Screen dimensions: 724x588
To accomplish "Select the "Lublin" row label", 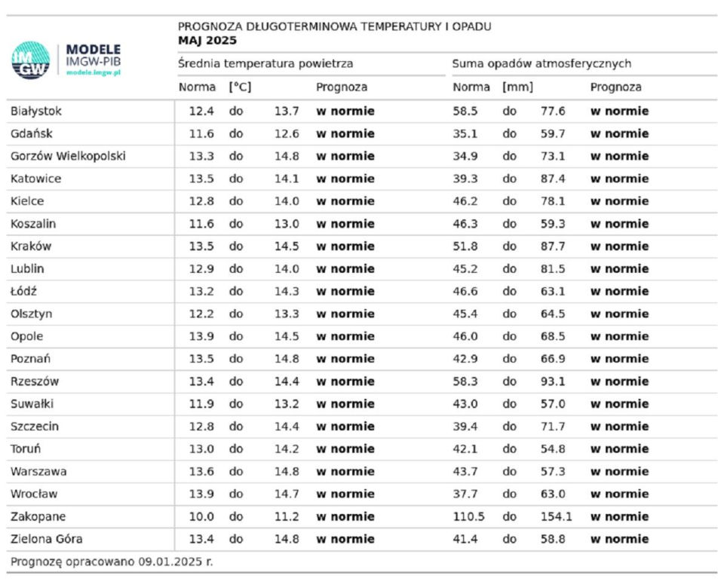I will (27, 269).
